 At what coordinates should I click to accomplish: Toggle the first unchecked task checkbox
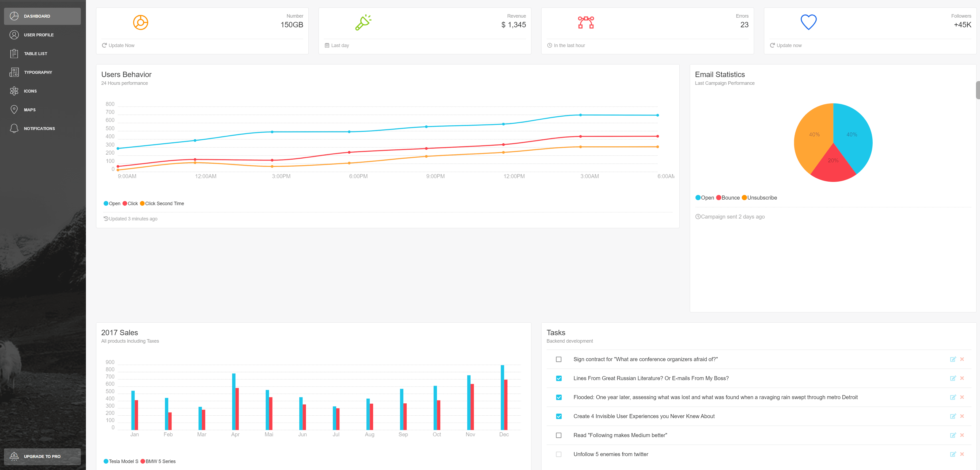[559, 360]
